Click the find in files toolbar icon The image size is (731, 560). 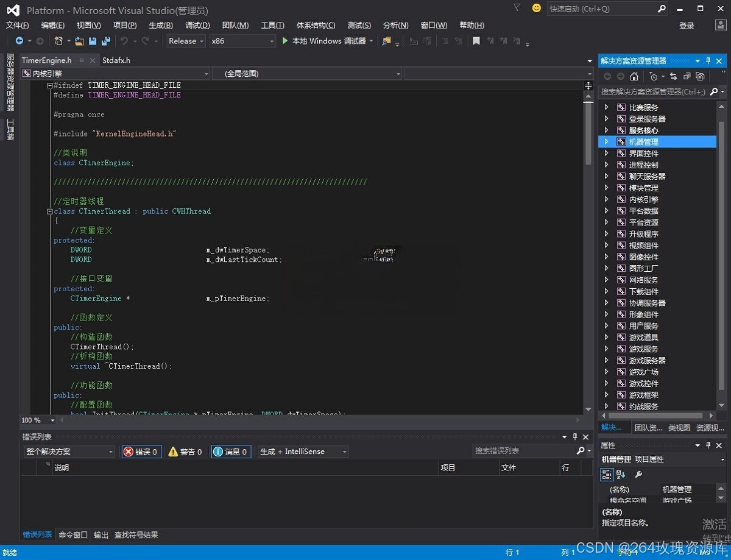point(386,41)
